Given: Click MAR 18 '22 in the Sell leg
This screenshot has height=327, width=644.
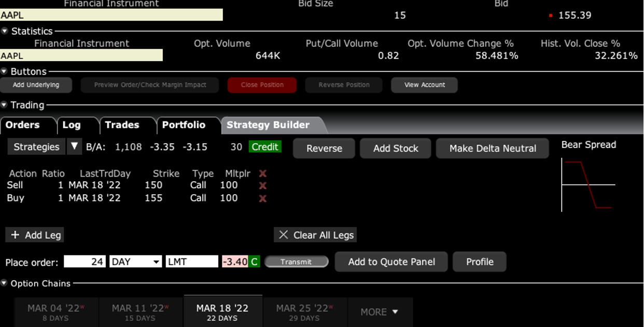Looking at the screenshot, I should click(94, 185).
